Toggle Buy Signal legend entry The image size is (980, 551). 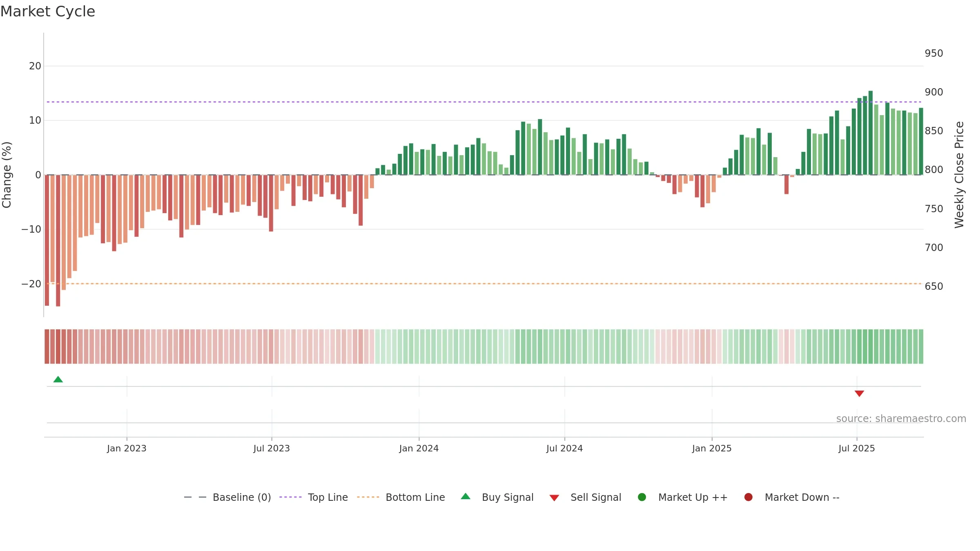click(497, 497)
